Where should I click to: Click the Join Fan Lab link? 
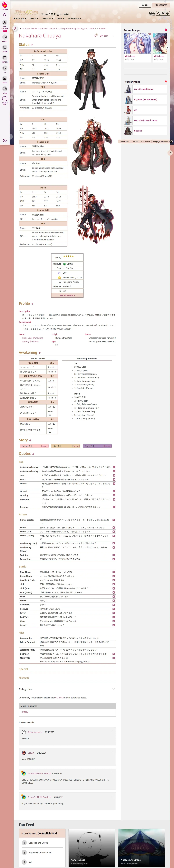[145, 141]
